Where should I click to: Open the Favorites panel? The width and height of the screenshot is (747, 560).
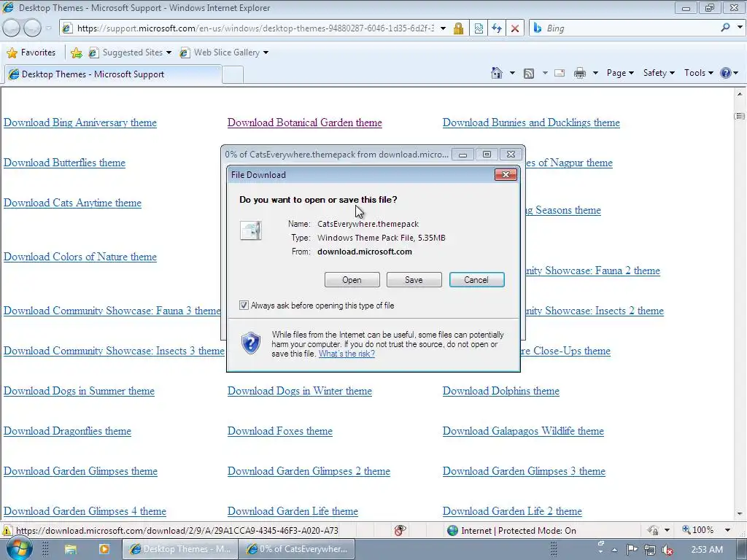[x=31, y=52]
